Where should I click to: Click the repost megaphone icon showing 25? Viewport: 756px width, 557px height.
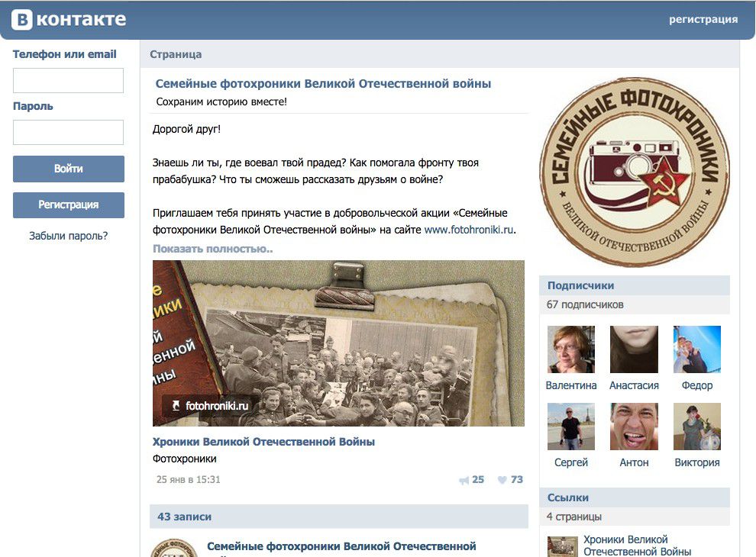tap(464, 480)
